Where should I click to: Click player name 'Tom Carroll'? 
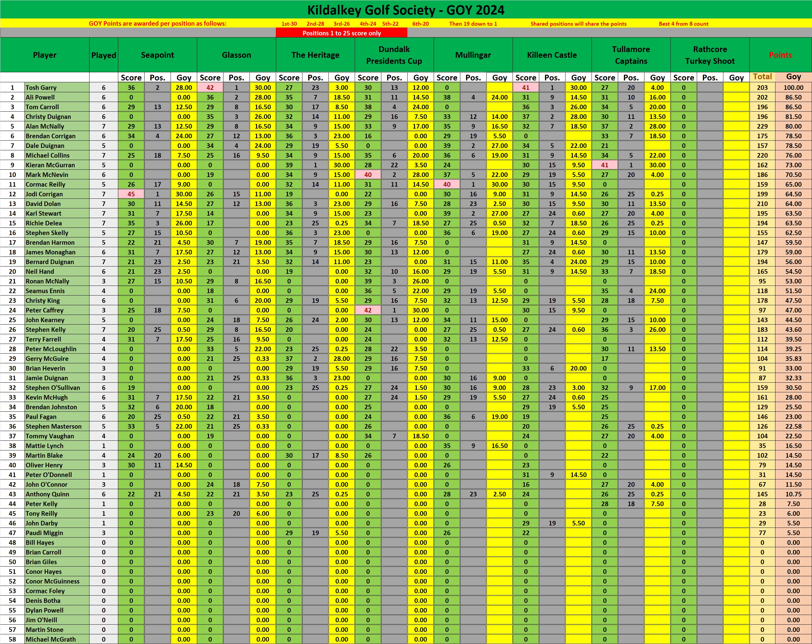42,107
